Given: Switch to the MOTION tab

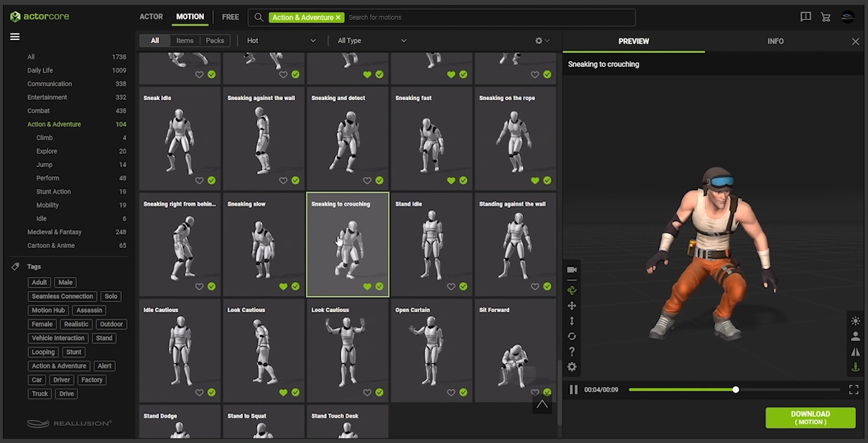Looking at the screenshot, I should (190, 17).
